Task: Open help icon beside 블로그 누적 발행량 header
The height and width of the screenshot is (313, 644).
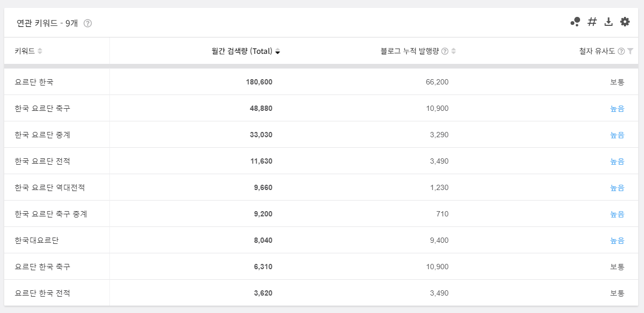Action: [444, 51]
